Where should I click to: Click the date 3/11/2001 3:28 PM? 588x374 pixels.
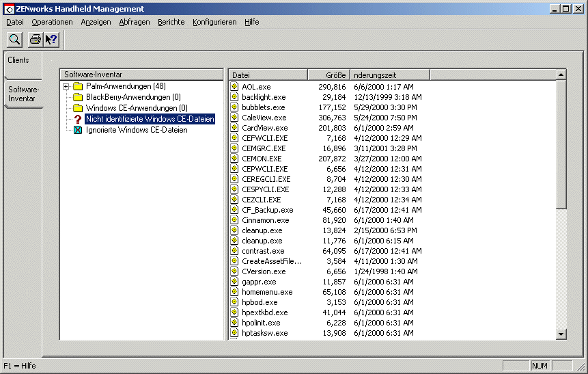(x=385, y=148)
